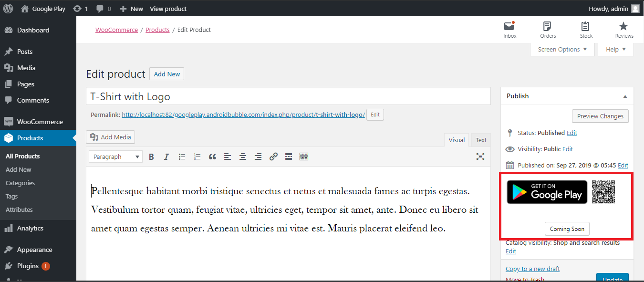Open the Google Play site home link
Viewport: 644px width, 282px height.
43,9
